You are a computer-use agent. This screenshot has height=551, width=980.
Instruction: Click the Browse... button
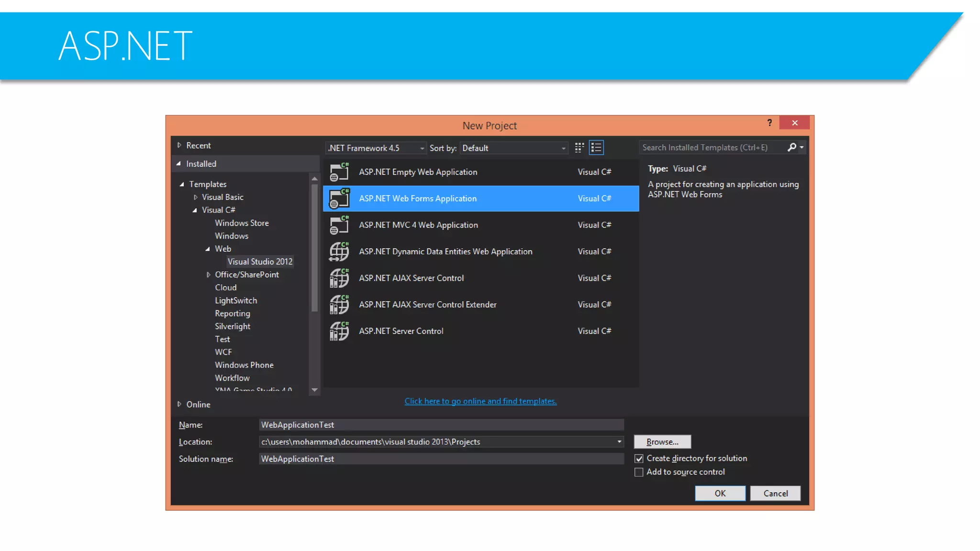coord(662,442)
